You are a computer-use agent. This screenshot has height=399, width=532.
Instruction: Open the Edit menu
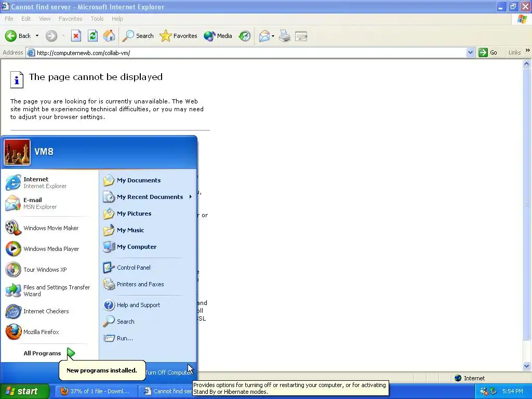click(26, 19)
